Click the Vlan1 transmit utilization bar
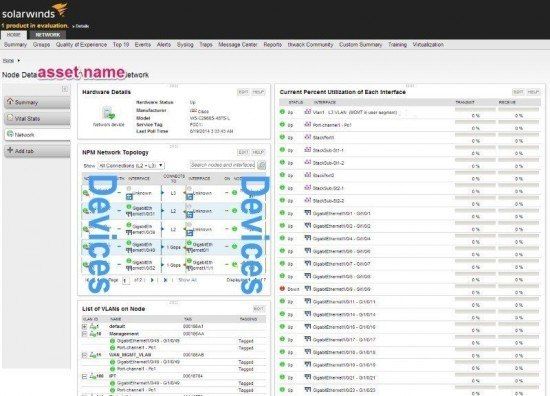 tap(475, 110)
